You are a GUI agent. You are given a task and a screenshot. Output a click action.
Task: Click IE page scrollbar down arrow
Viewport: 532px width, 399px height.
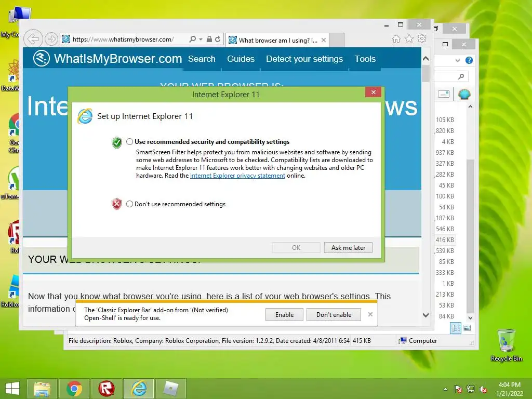(426, 315)
